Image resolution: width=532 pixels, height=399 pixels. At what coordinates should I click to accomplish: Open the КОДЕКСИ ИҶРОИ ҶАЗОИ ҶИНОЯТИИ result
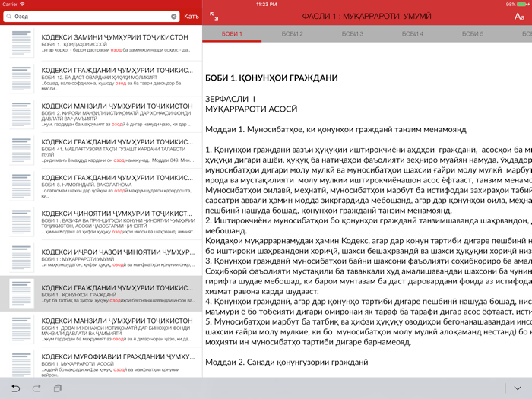pyautogui.click(x=101, y=258)
